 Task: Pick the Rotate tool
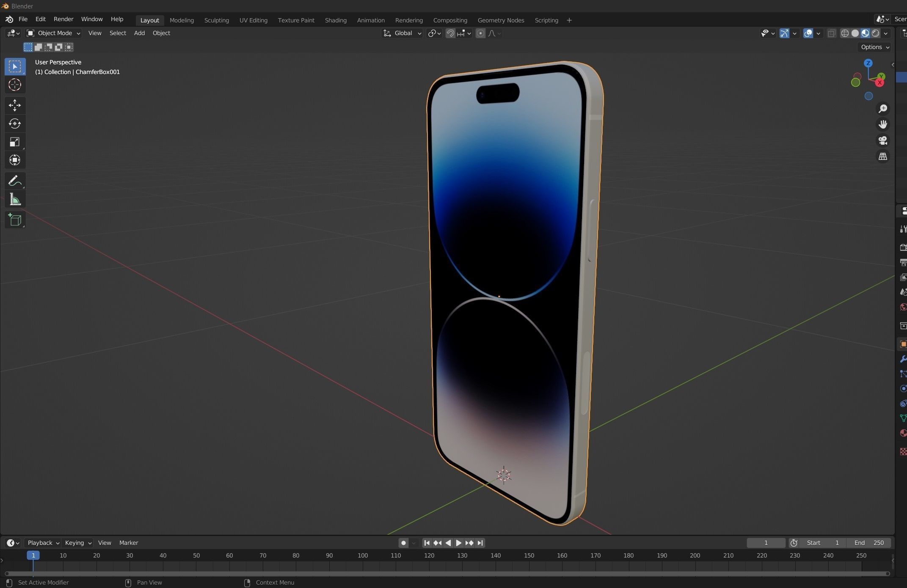click(x=15, y=124)
